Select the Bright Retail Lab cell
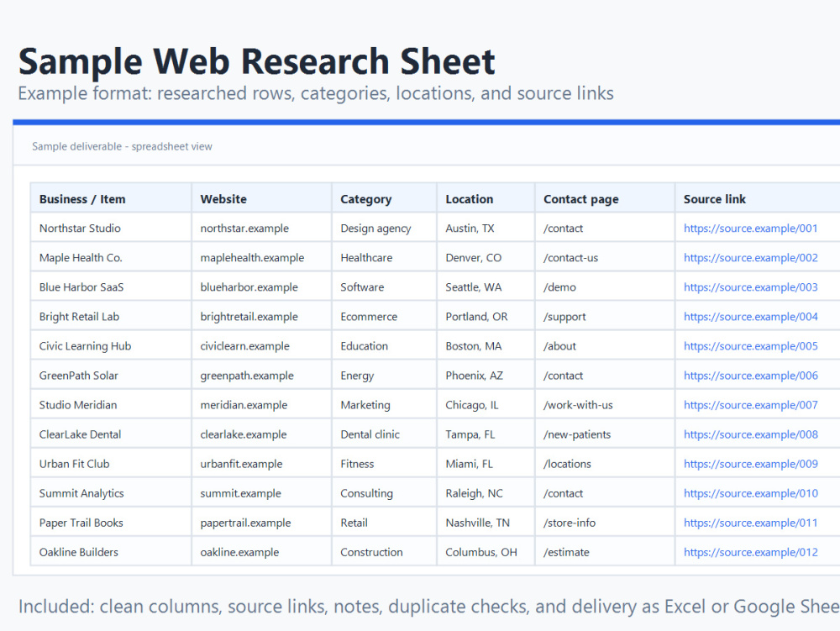Screen dimensions: 840x631 point(111,317)
